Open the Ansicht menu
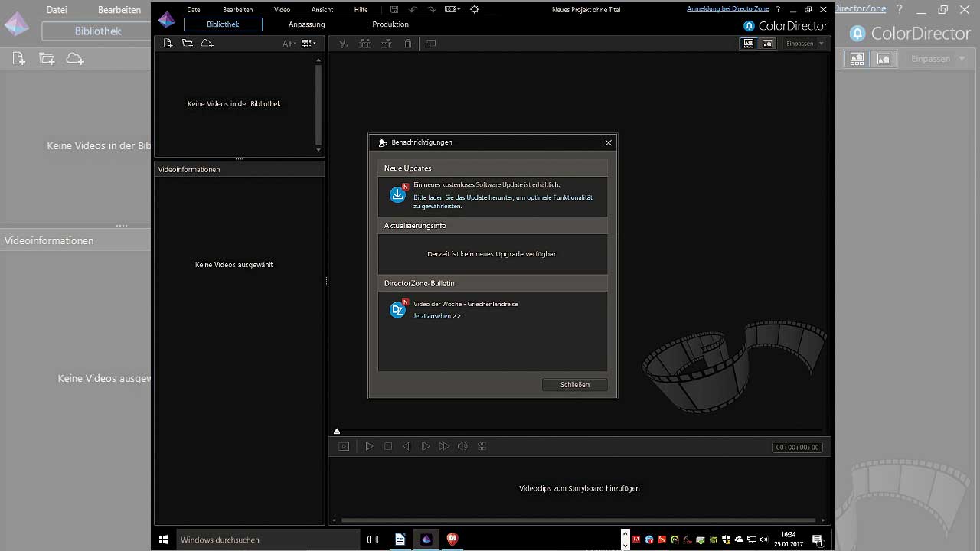This screenshot has width=980, height=551. click(322, 10)
